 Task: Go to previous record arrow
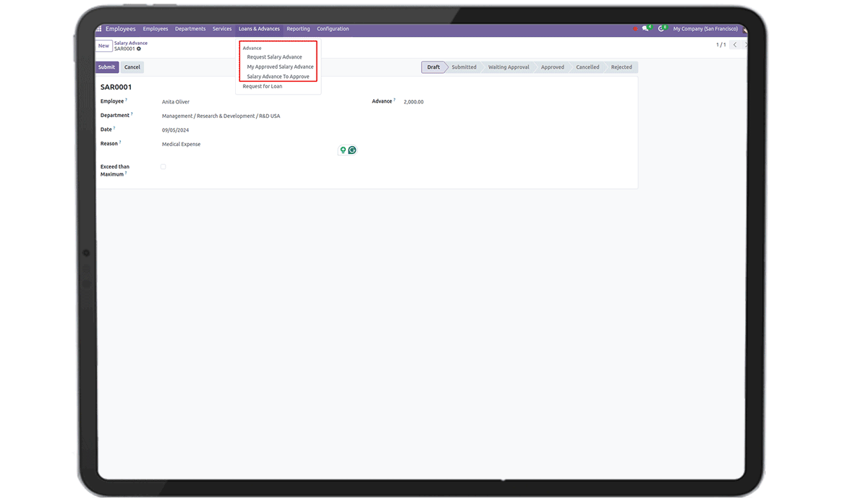tap(735, 45)
